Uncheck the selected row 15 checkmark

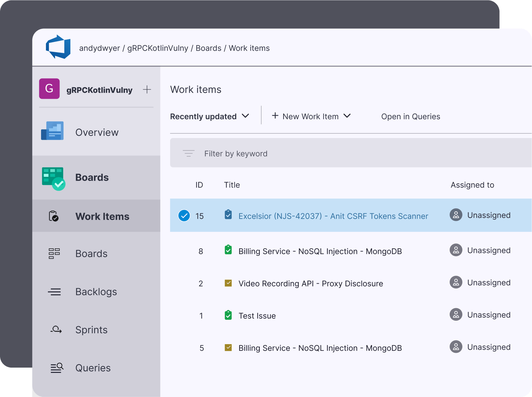click(x=184, y=216)
